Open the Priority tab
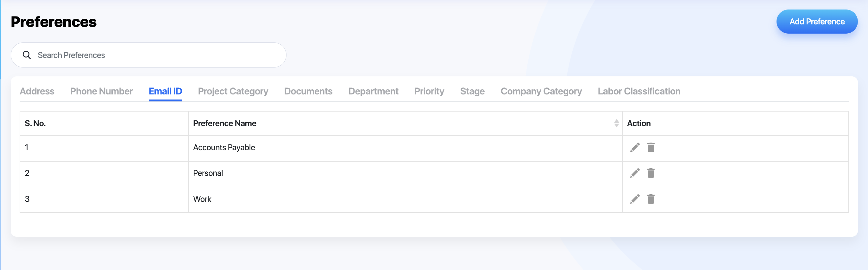The image size is (868, 270). point(429,91)
